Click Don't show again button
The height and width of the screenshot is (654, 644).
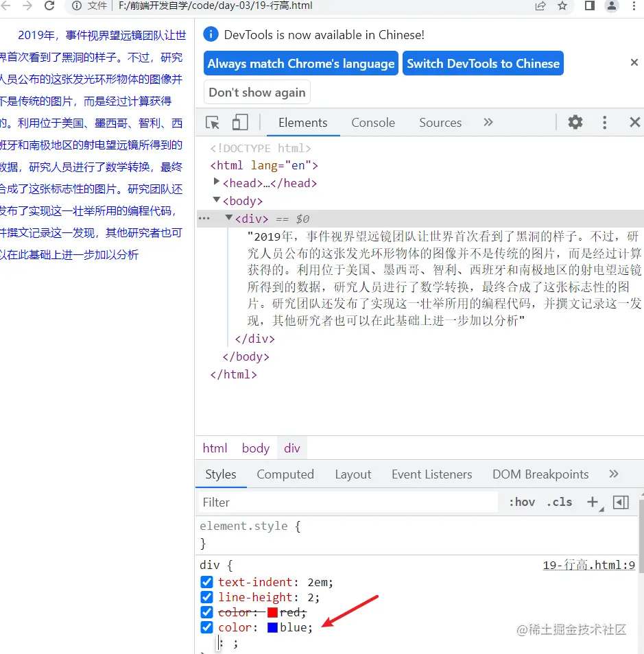pyautogui.click(x=257, y=92)
